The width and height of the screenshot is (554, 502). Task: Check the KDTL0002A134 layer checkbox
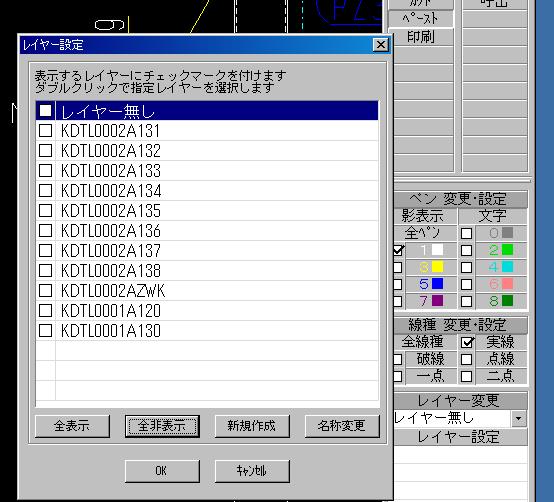point(45,191)
